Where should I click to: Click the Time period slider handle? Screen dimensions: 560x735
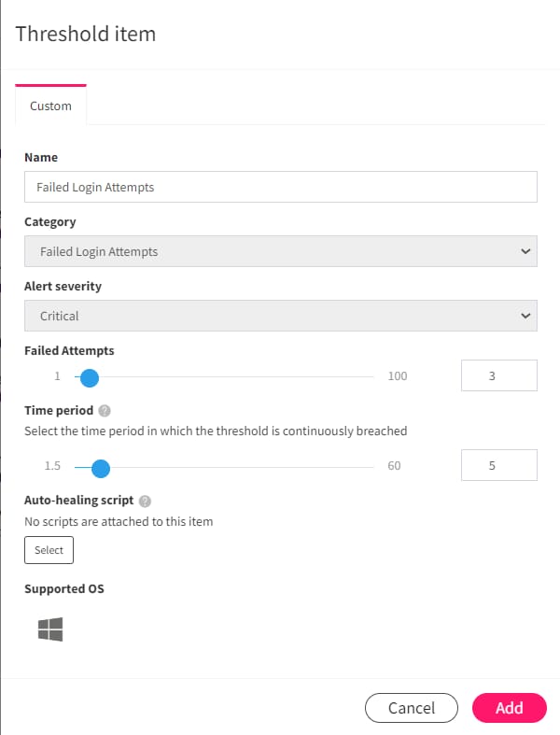[x=101, y=466]
